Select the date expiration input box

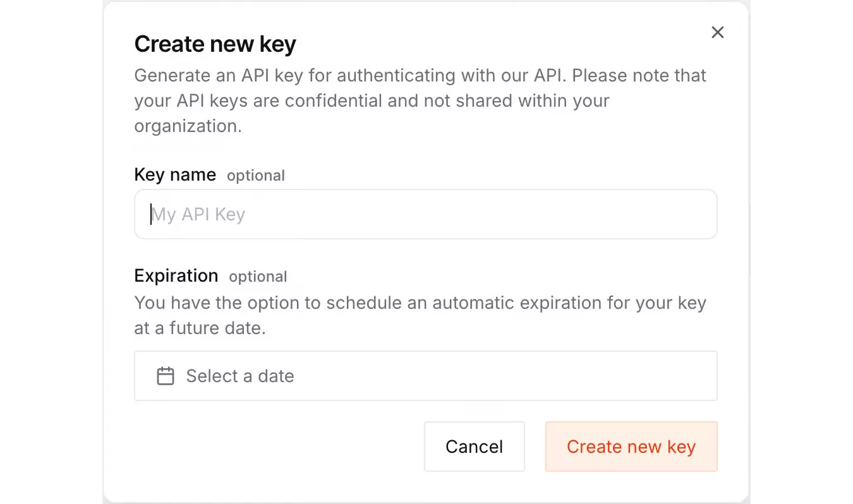pyautogui.click(x=425, y=375)
